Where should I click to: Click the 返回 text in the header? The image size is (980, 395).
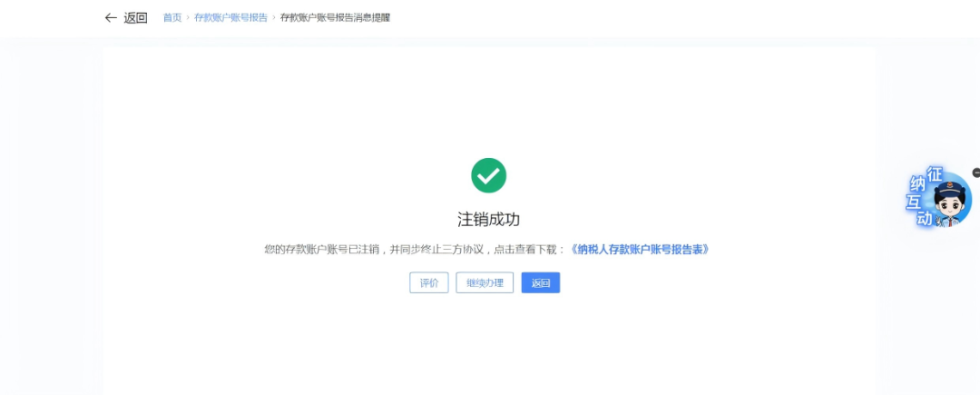pyautogui.click(x=135, y=17)
